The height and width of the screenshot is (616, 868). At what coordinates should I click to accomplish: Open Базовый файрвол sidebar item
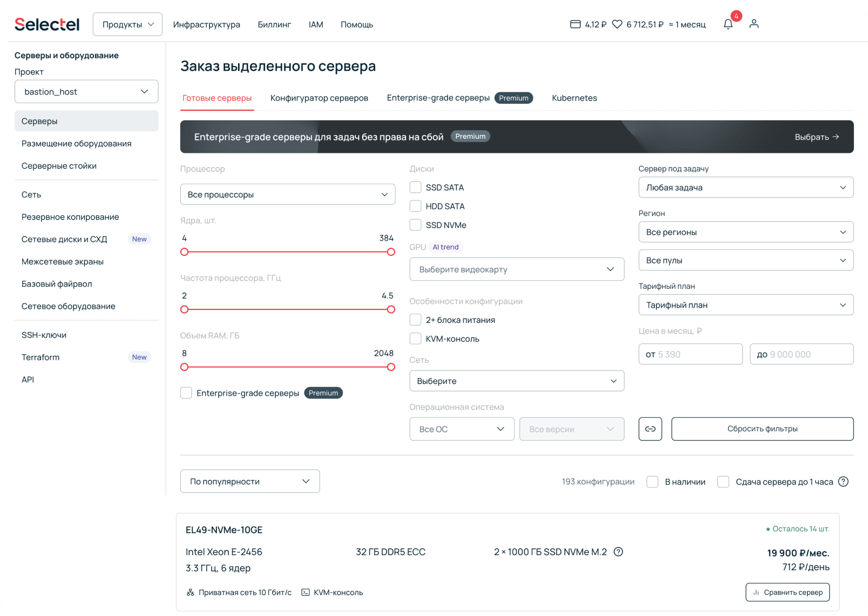pos(86,284)
